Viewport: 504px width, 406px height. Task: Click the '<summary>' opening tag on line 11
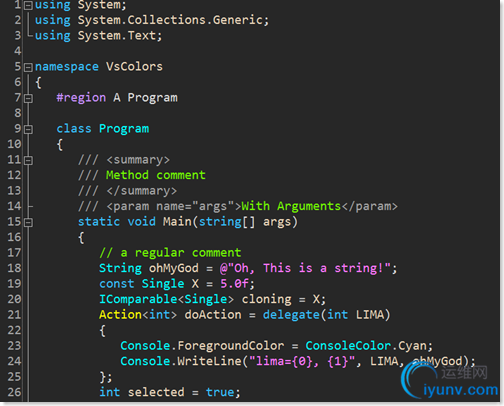pyautogui.click(x=138, y=160)
